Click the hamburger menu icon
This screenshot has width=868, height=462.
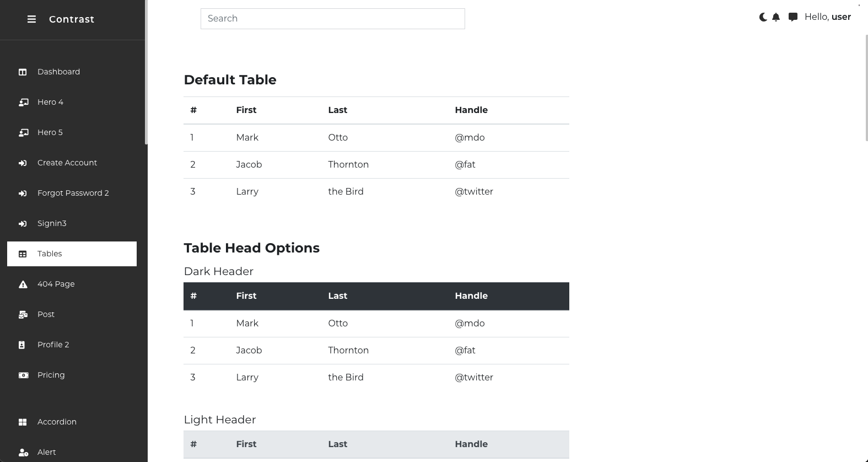click(31, 19)
